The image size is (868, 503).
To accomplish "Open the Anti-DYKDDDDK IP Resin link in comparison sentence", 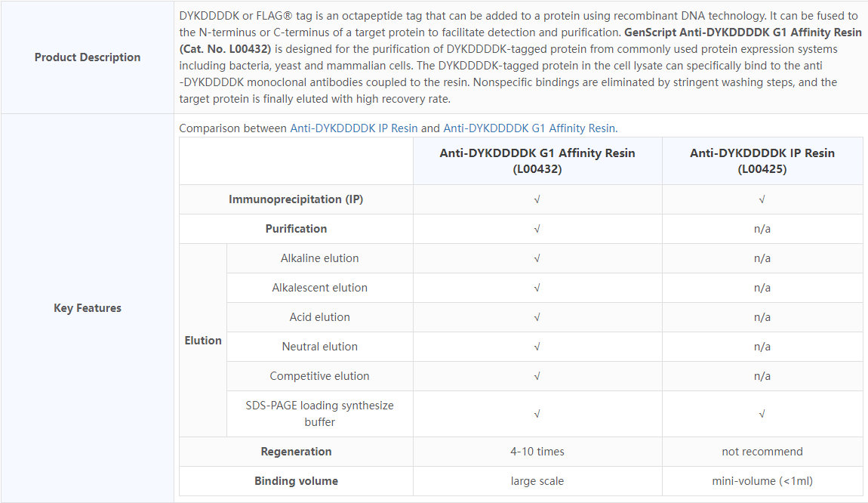I will coord(353,128).
